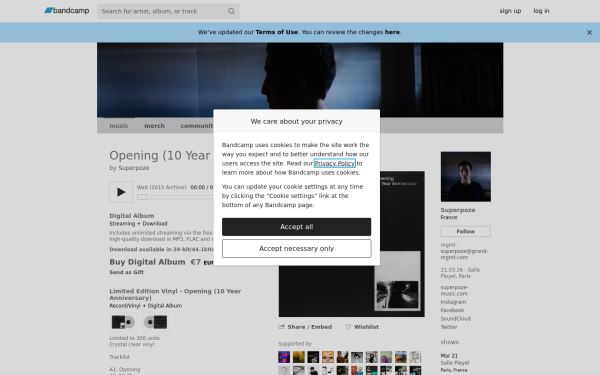The height and width of the screenshot is (375, 600).
Task: Open Limited Edition Vinyl title link
Action: click(x=175, y=294)
